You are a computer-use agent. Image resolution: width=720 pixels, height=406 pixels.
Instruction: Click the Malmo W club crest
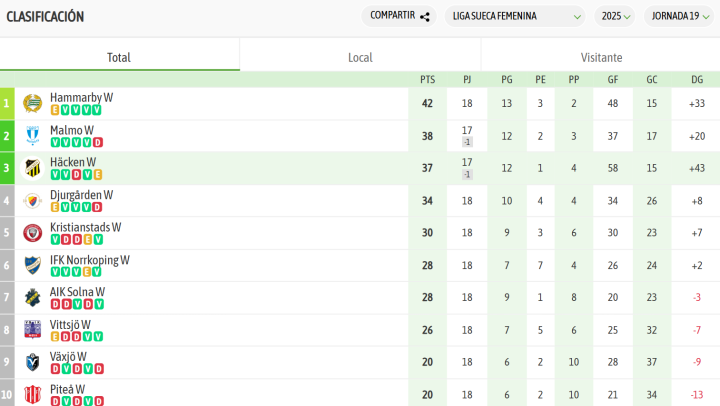click(x=32, y=136)
